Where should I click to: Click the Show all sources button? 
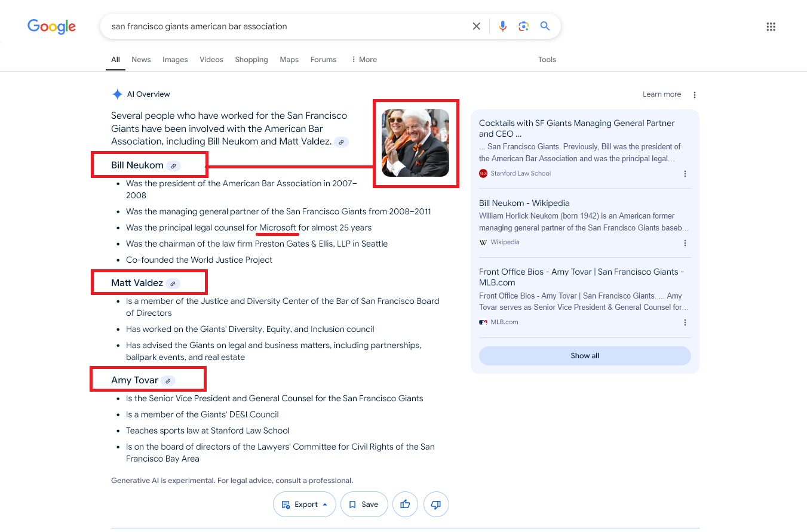585,356
